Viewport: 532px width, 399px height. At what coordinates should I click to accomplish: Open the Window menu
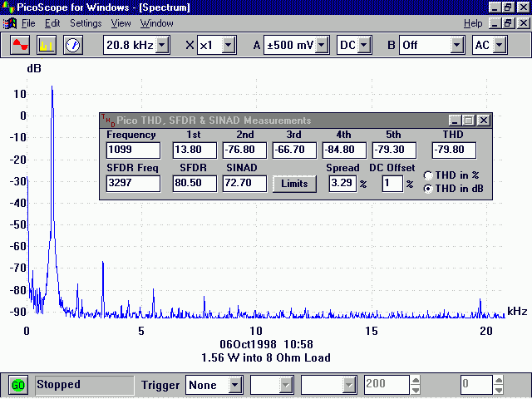point(157,23)
